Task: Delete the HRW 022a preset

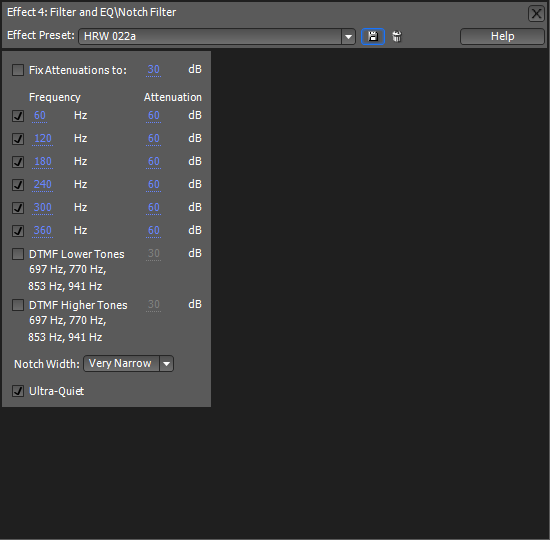Action: 397,36
